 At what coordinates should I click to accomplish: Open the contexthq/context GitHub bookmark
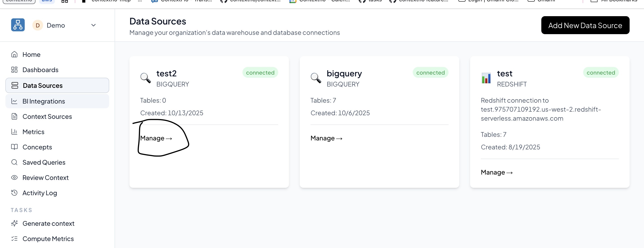click(x=250, y=1)
